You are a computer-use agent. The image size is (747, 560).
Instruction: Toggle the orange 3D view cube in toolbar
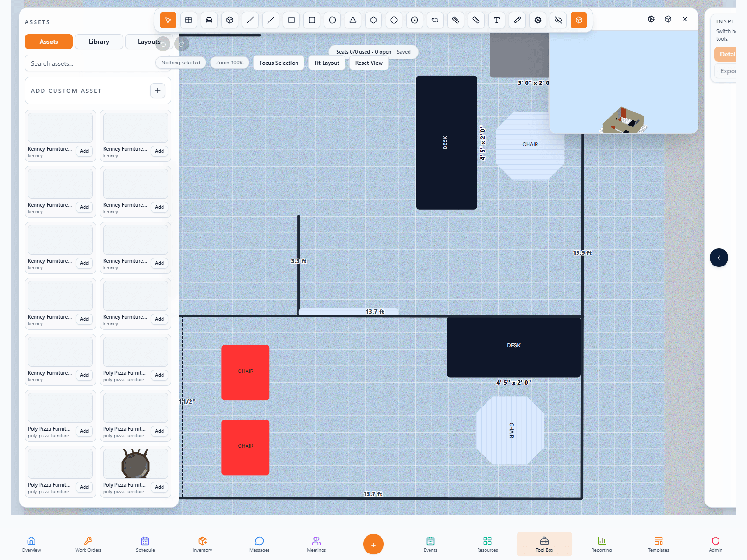[x=579, y=20]
